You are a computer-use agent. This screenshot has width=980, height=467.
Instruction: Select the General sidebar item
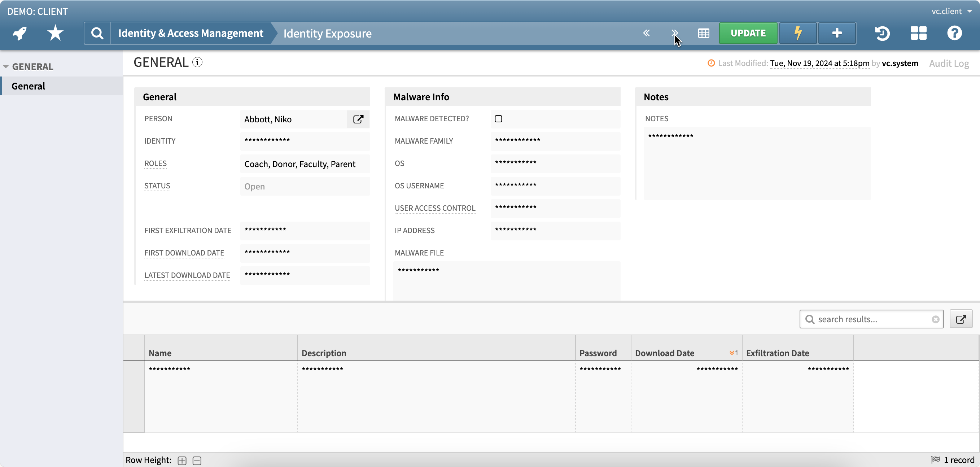click(29, 86)
